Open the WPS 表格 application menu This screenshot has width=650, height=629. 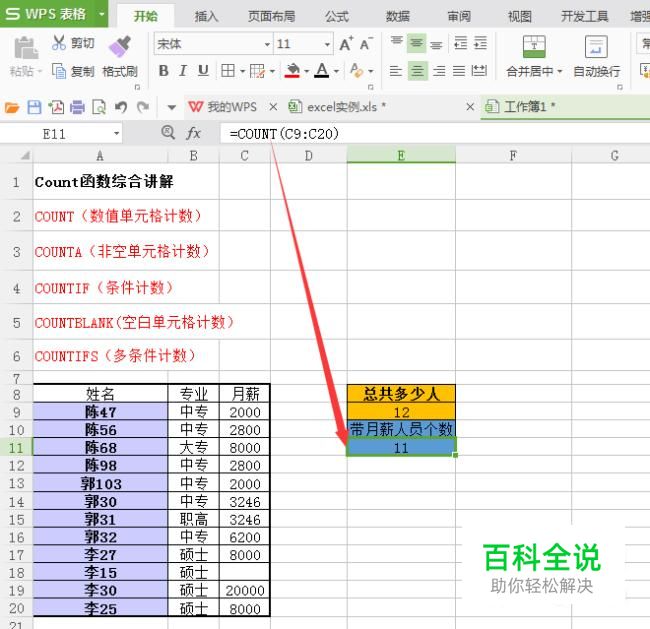pyautogui.click(x=54, y=14)
